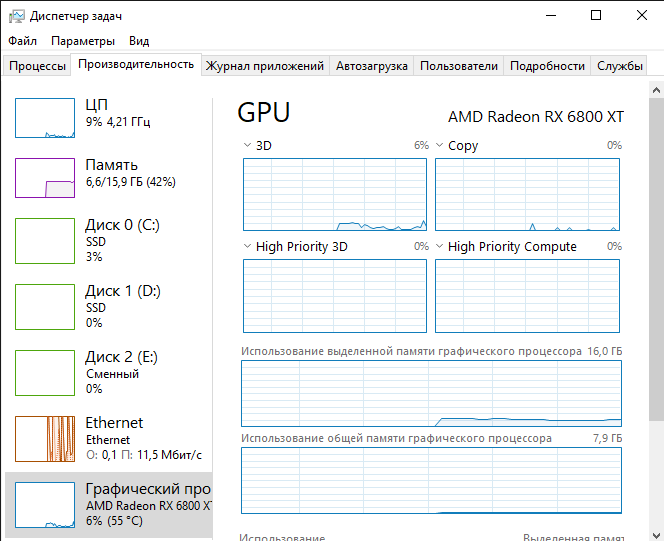Switch to the Процессы tab
The height and width of the screenshot is (541, 664).
(x=37, y=66)
